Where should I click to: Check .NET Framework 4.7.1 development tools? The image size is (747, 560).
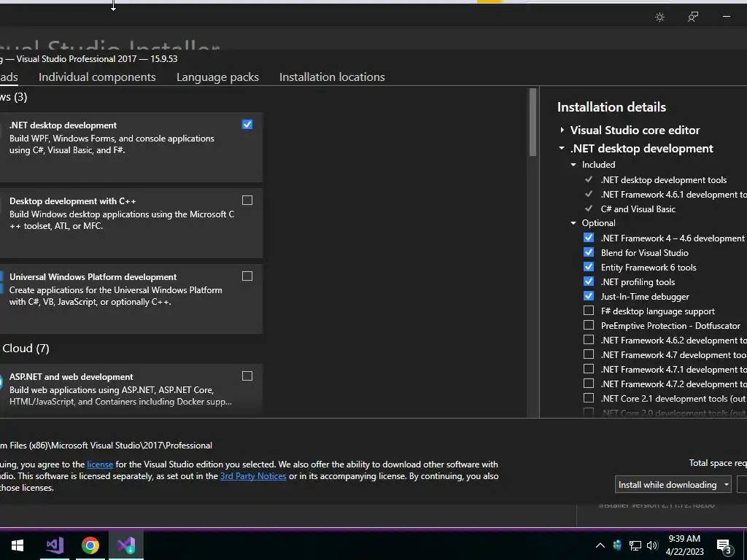(x=589, y=369)
